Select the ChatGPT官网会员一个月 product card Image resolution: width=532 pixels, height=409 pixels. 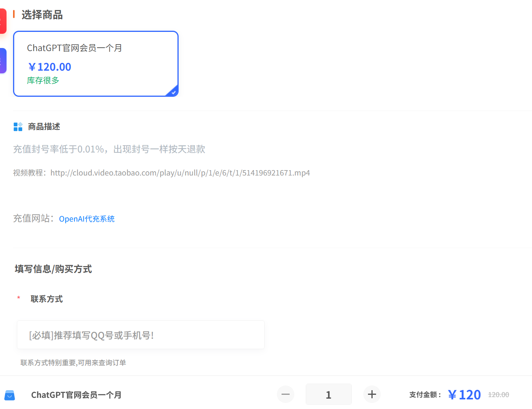point(96,64)
